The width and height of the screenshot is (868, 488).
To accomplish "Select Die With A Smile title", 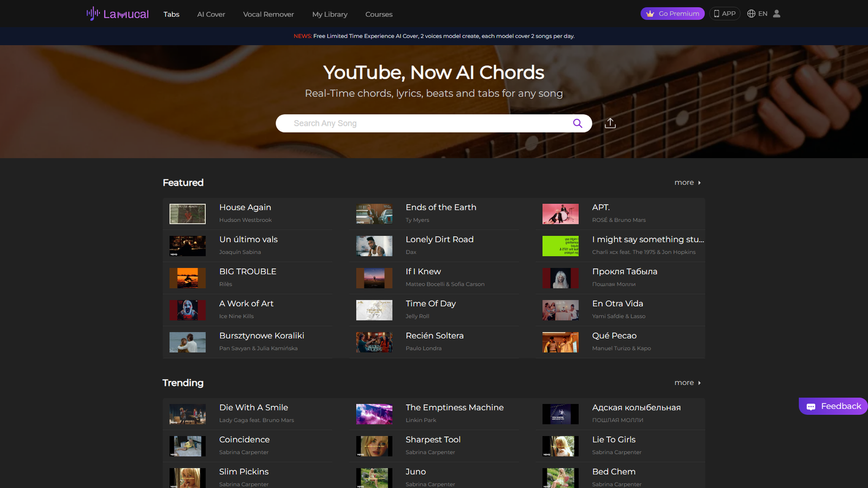I will (x=254, y=407).
